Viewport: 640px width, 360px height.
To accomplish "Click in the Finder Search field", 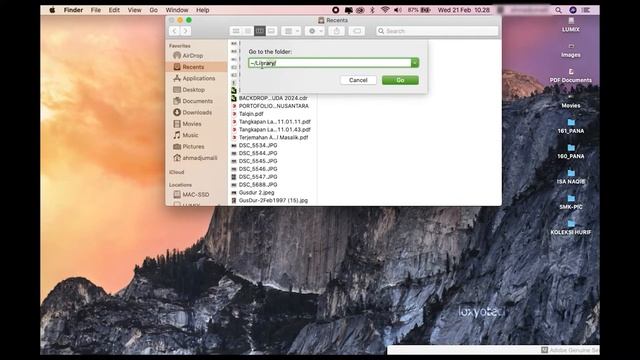I will click(x=437, y=31).
